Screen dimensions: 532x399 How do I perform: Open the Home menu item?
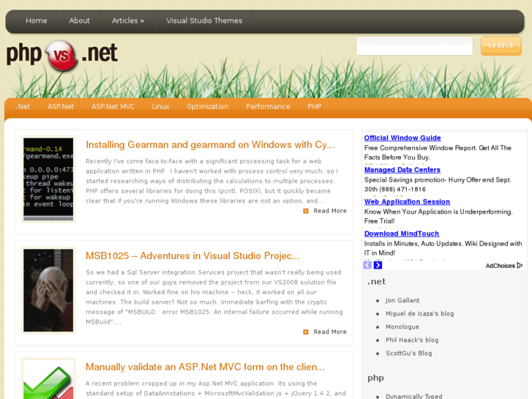[37, 20]
